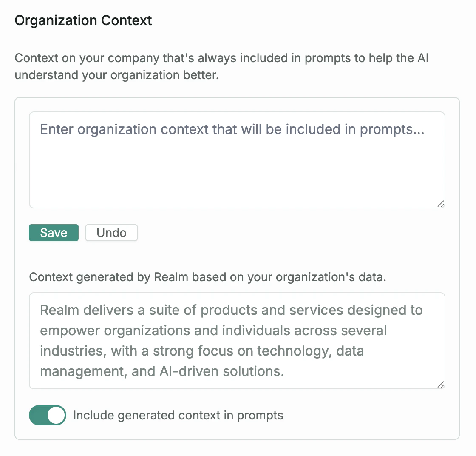476x456 pixels.
Task: Undo changes to organization context
Action: pyautogui.click(x=111, y=233)
